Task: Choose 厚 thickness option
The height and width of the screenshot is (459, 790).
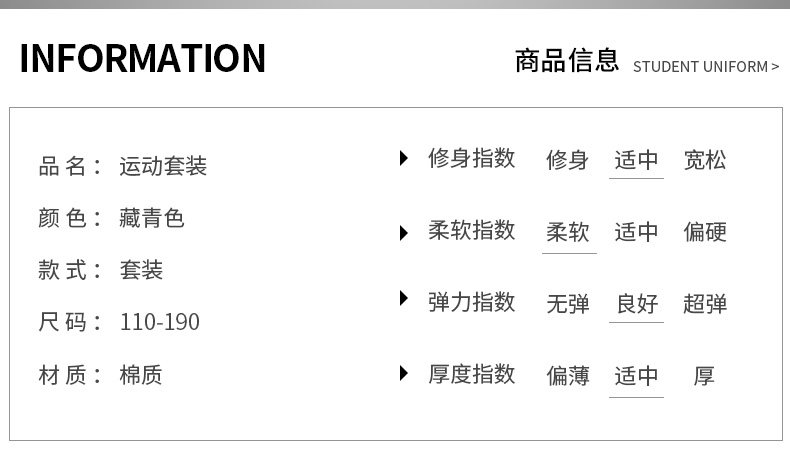Action: (704, 376)
